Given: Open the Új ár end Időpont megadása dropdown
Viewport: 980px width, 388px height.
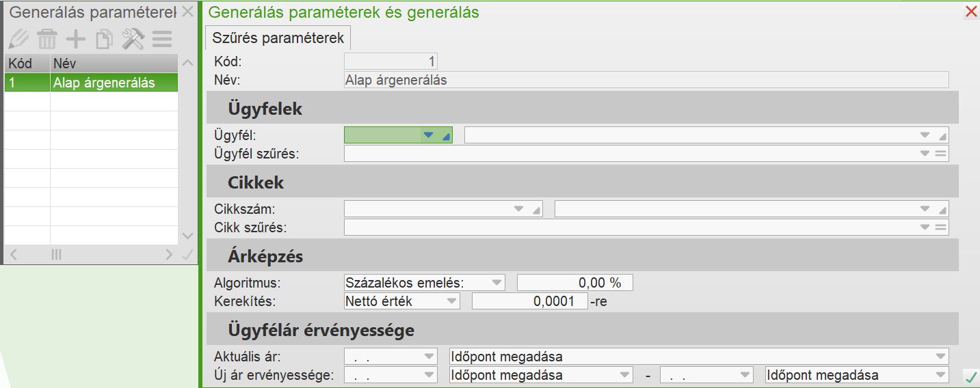Looking at the screenshot, I should click(x=940, y=374).
